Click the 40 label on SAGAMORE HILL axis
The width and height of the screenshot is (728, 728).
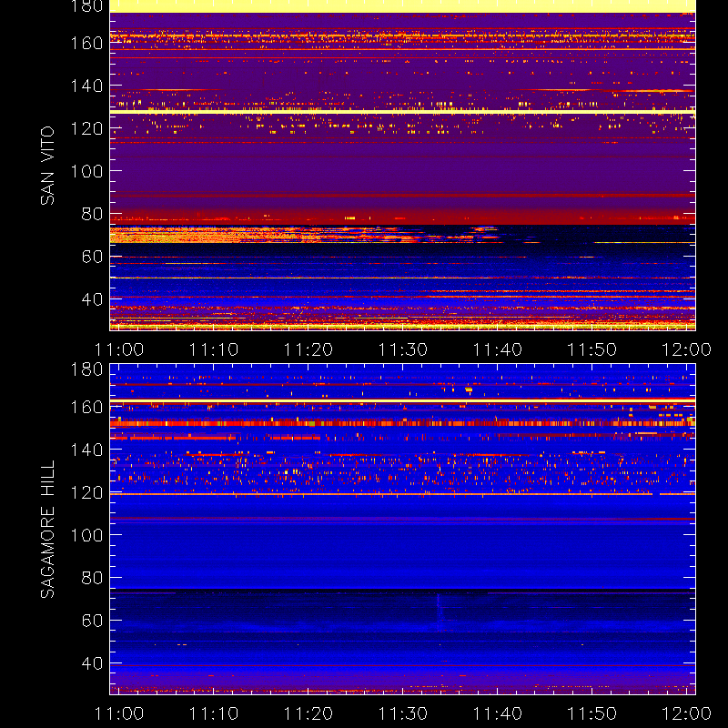coord(92,663)
